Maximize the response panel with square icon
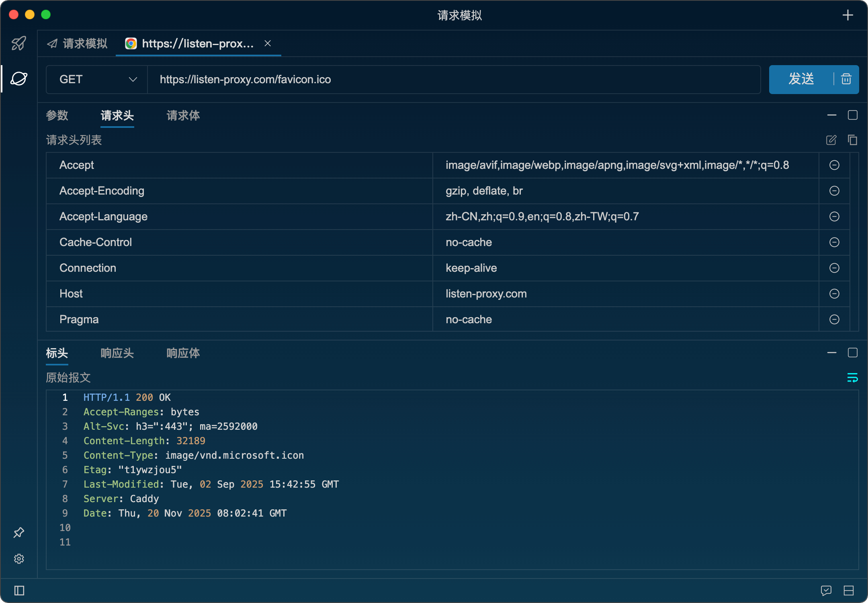 pyautogui.click(x=852, y=353)
